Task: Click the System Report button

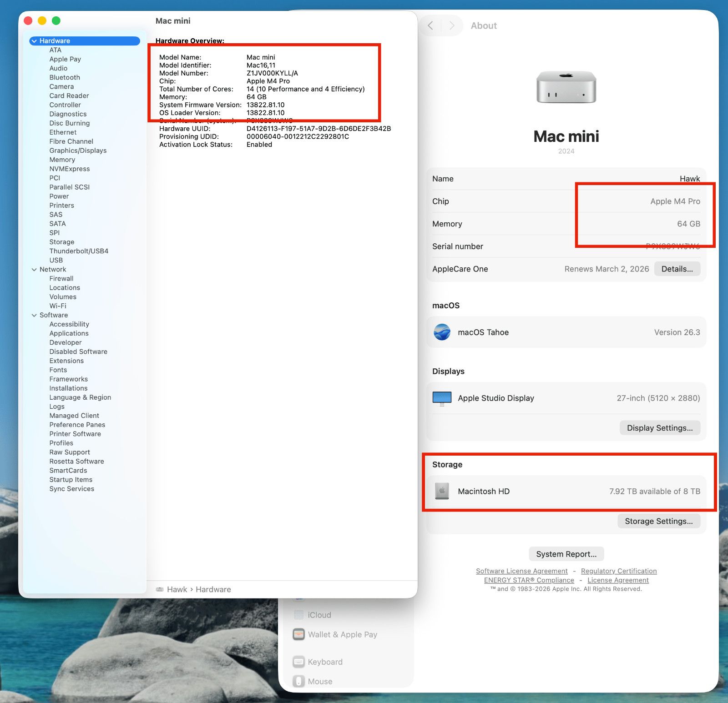Action: tap(566, 554)
